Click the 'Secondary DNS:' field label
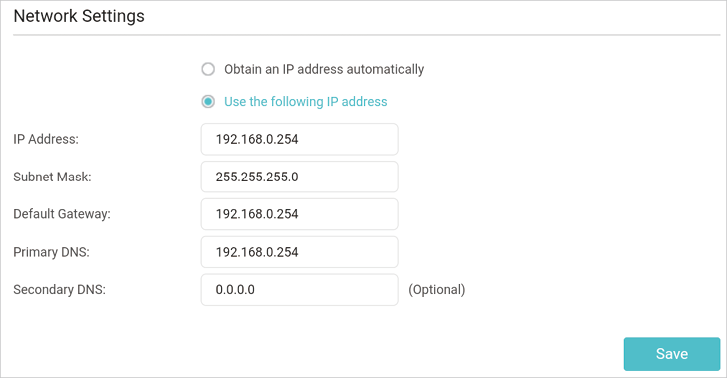Image resolution: width=727 pixels, height=378 pixels. 59,289
